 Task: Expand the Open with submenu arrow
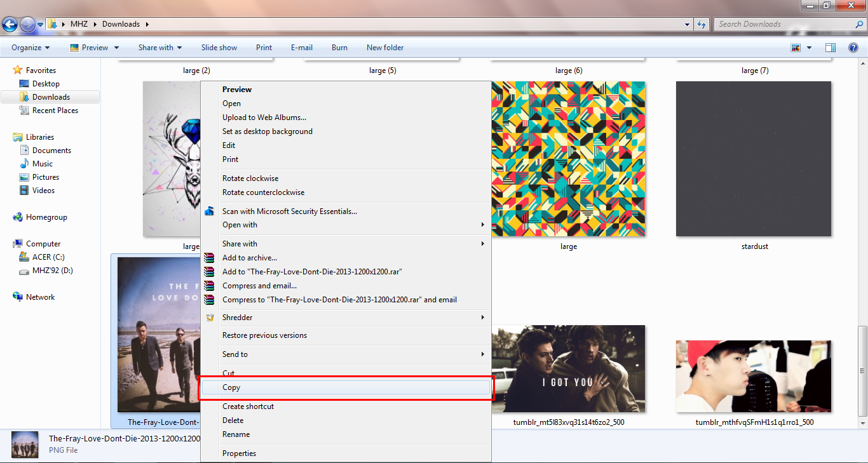click(x=483, y=225)
